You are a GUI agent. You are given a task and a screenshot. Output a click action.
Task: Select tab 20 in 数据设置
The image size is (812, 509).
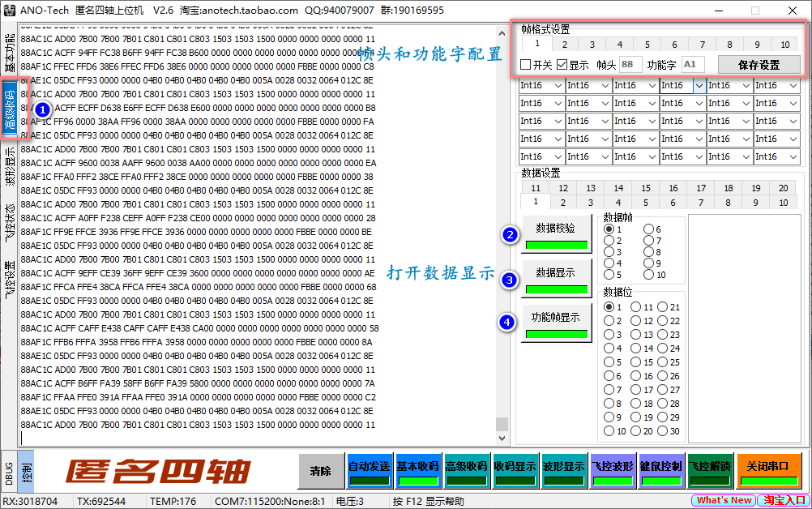point(783,188)
